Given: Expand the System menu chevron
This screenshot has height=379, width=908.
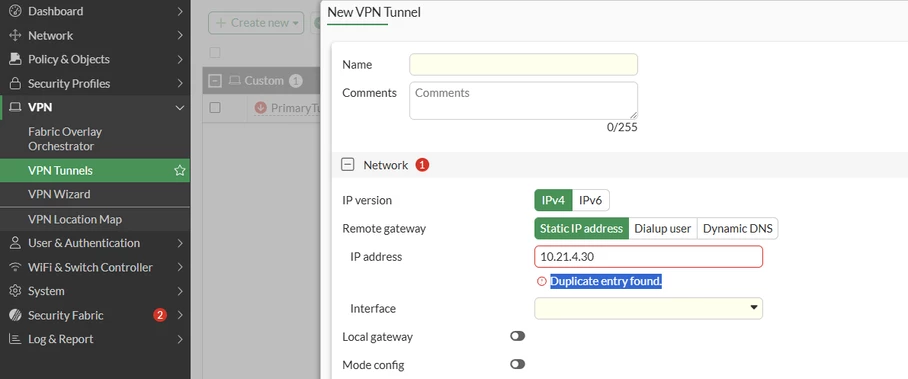Looking at the screenshot, I should click(180, 291).
